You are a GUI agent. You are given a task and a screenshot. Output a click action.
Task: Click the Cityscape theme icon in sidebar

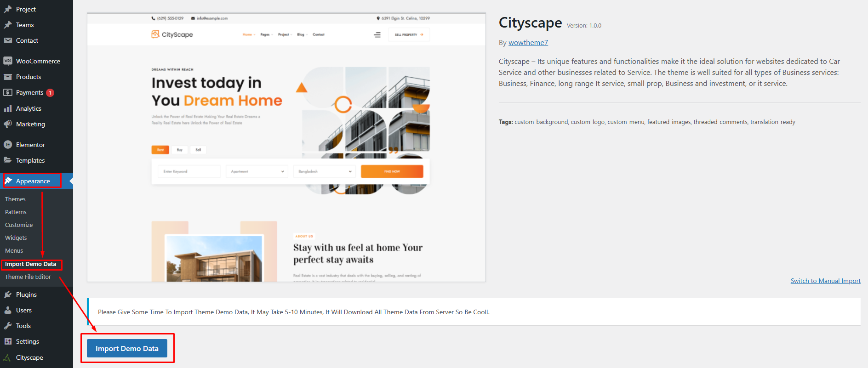pos(8,357)
